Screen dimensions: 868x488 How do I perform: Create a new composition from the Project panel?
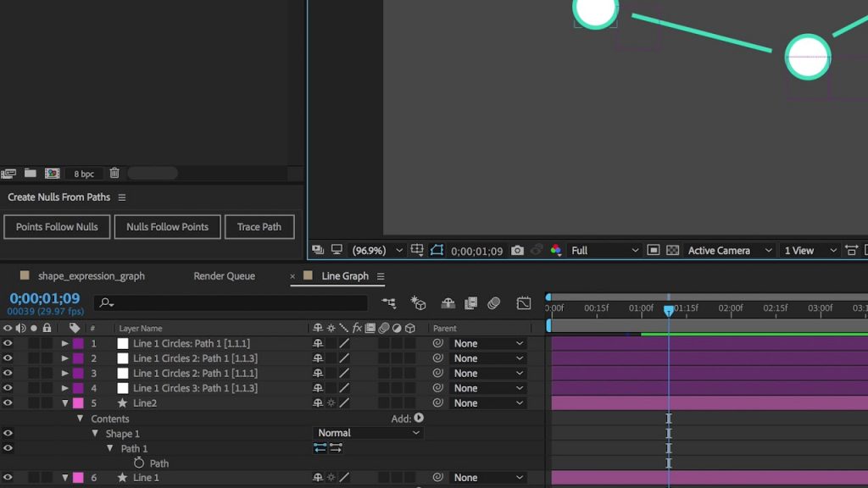coord(52,173)
